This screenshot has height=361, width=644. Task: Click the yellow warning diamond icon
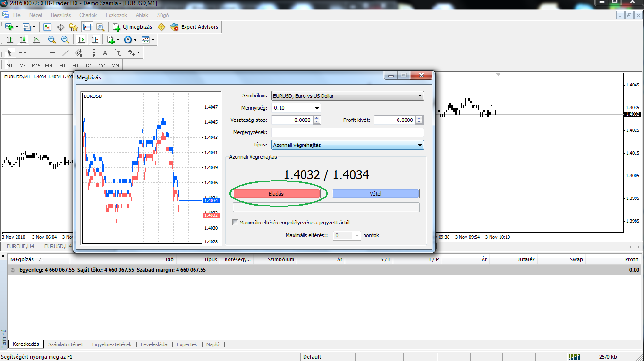coord(161,27)
